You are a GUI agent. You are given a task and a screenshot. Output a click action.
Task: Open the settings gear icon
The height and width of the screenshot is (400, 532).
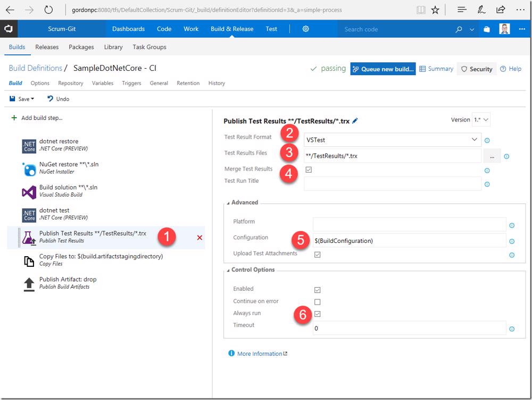click(x=306, y=29)
